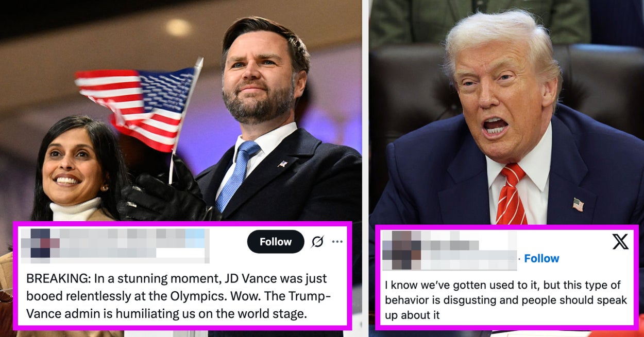Screen dimensions: 644x337
Task: Open the three-dot more options menu
Action: [x=337, y=242]
